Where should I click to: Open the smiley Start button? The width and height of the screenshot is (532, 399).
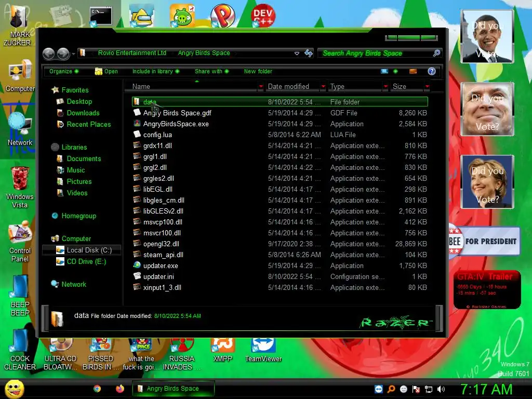[x=14, y=389]
